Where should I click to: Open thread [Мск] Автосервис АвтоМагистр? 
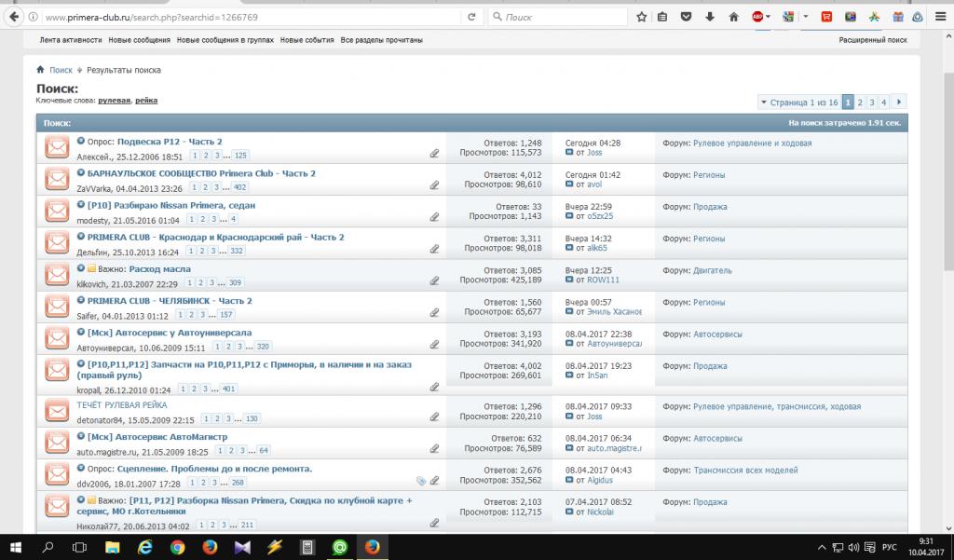157,436
